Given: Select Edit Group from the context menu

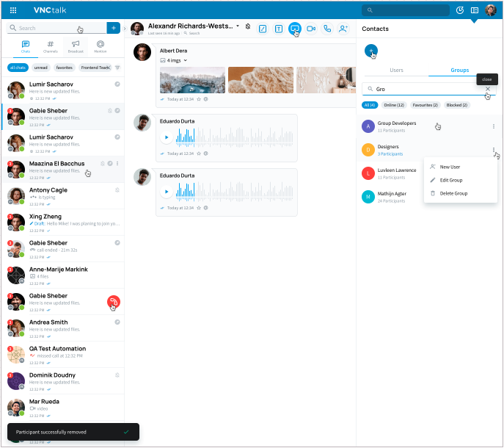Looking at the screenshot, I should [450, 180].
